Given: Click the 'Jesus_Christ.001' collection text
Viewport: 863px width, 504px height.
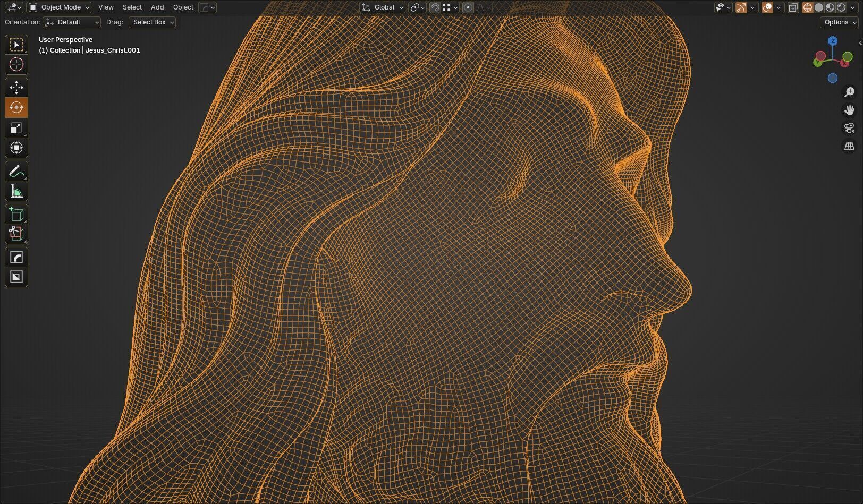Looking at the screenshot, I should (x=113, y=50).
